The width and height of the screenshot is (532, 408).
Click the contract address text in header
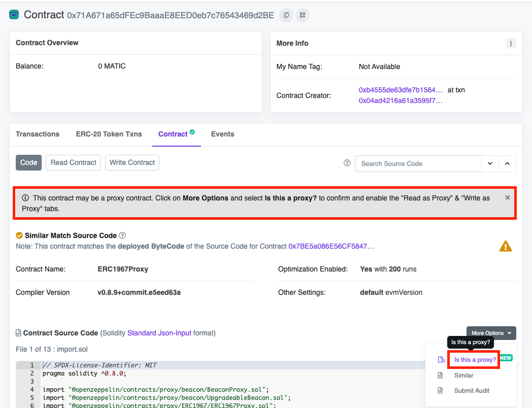171,15
